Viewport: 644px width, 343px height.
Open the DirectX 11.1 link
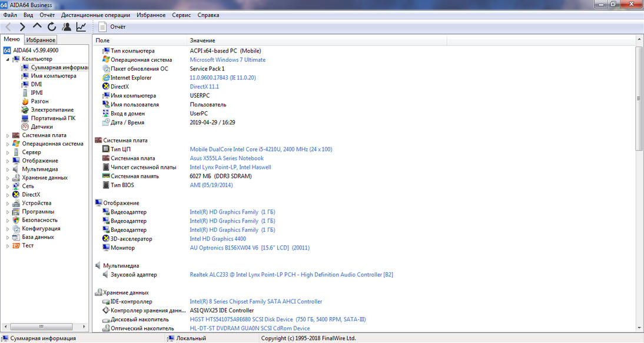click(204, 86)
